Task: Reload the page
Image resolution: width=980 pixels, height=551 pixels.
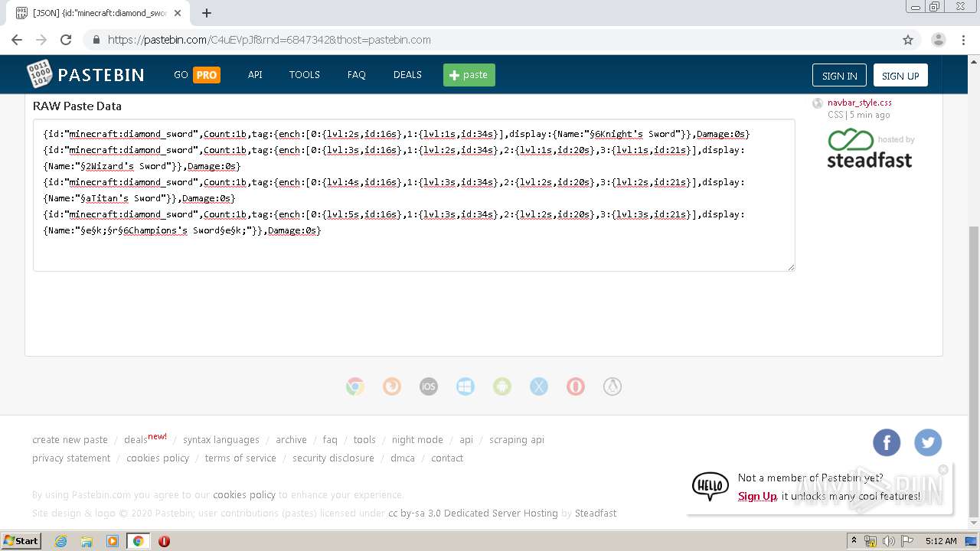Action: [66, 40]
